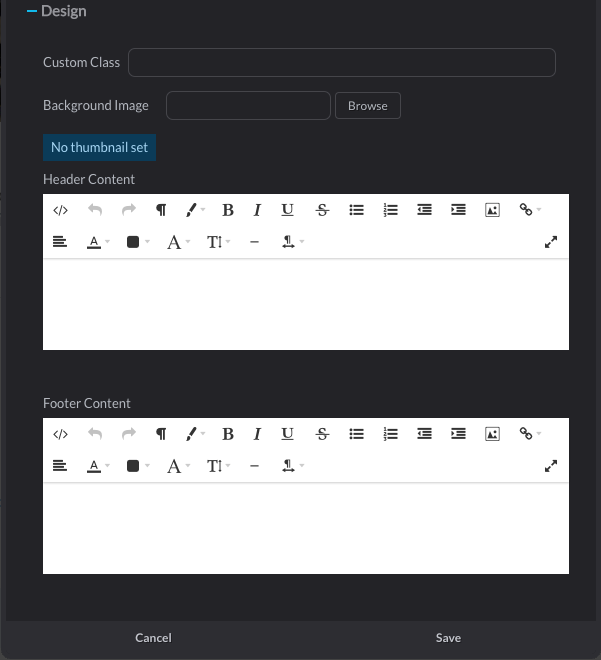Image resolution: width=601 pixels, height=660 pixels.
Task: Click the Cancel button
Action: pyautogui.click(x=153, y=638)
